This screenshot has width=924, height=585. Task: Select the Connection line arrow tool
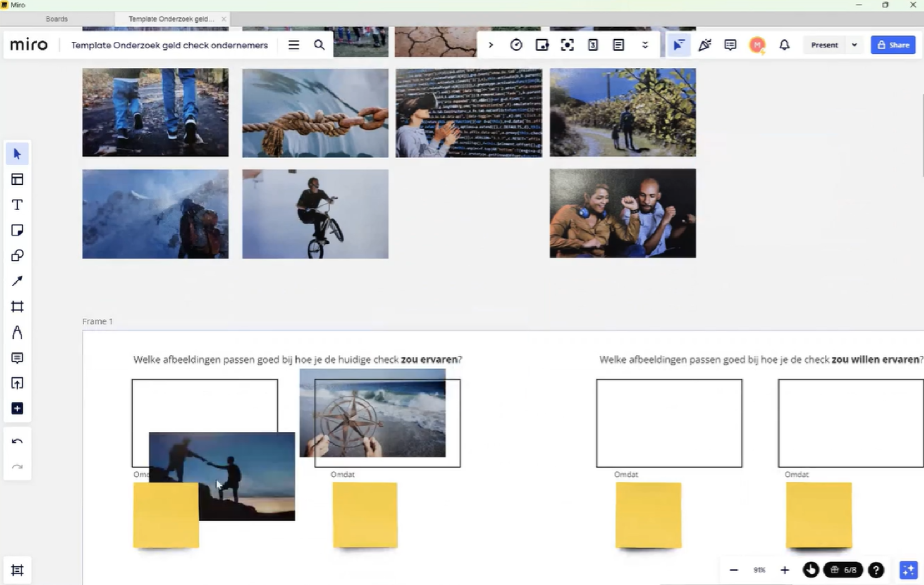[x=17, y=281]
